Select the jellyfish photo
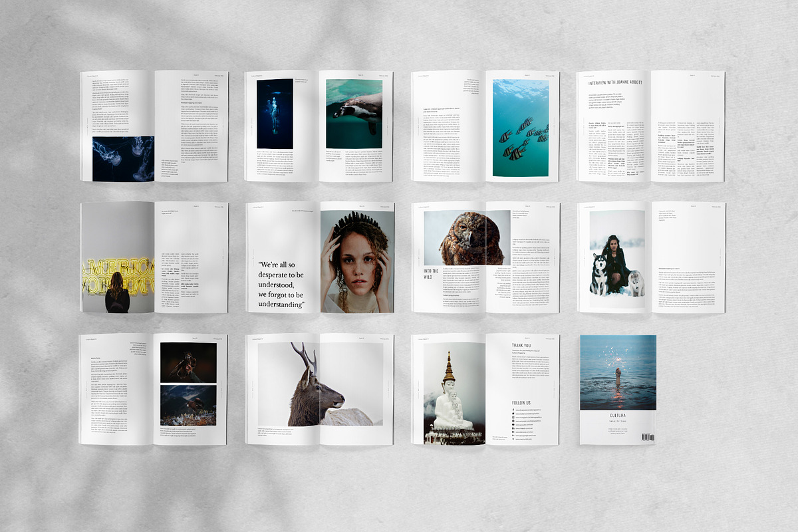This screenshot has width=798, height=532. 123,159
